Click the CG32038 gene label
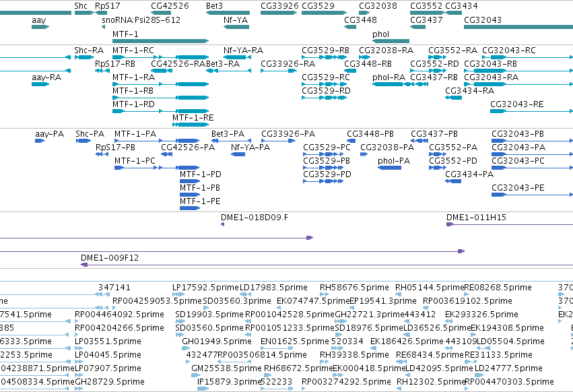This screenshot has height=392, width=573. (x=378, y=6)
